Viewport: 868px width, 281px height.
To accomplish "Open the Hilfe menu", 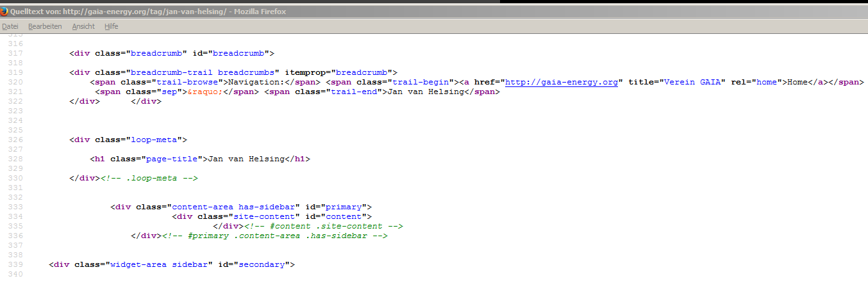I will coord(111,26).
